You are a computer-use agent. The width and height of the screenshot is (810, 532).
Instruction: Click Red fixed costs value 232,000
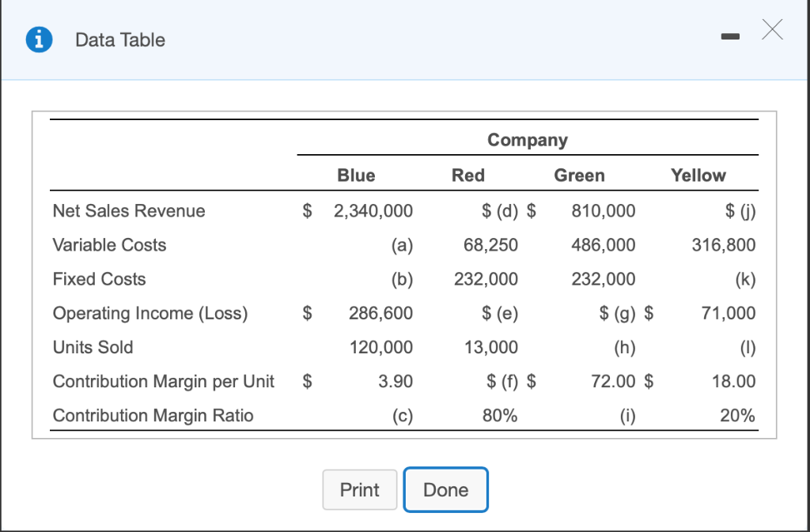click(x=486, y=278)
